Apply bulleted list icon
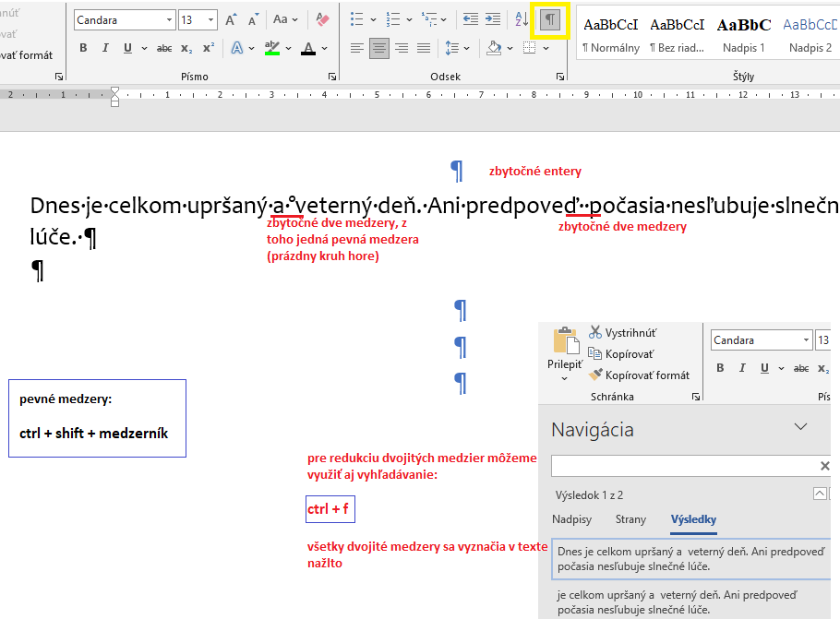 357,19
